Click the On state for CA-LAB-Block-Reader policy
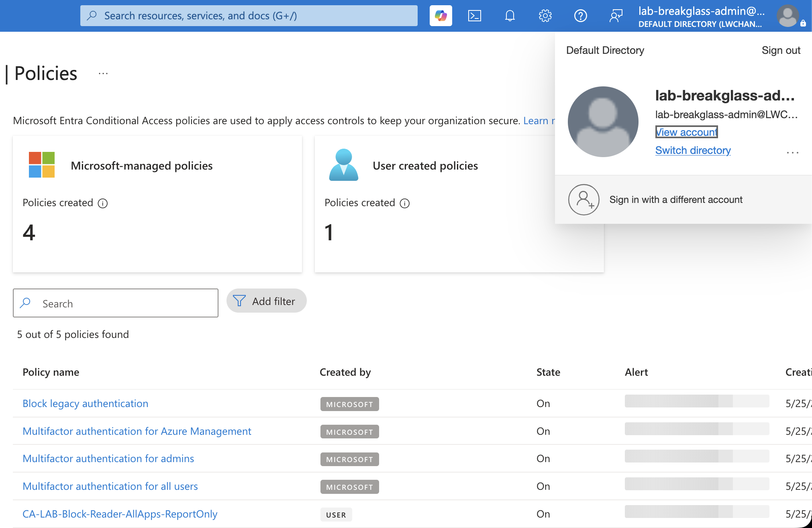This screenshot has height=528, width=812. pos(543,514)
